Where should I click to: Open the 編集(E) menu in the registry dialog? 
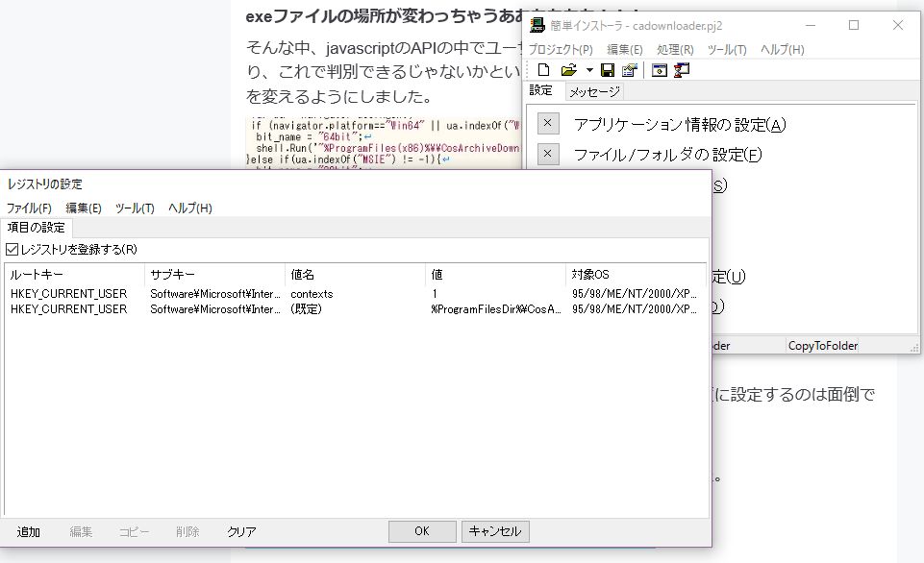(x=83, y=208)
